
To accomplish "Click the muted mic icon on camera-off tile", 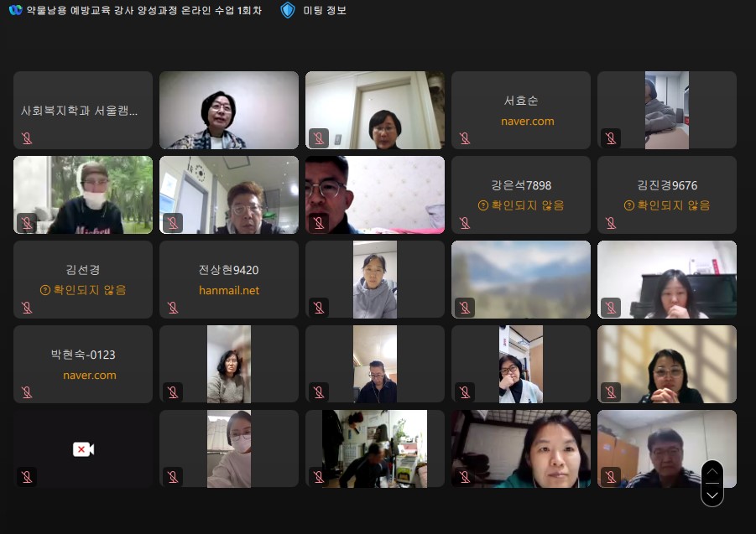I will [27, 477].
